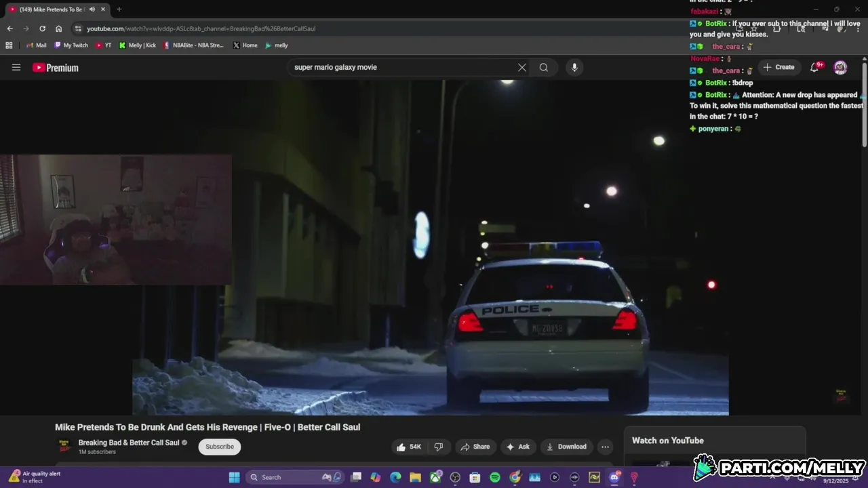The width and height of the screenshot is (868, 488).
Task: Open a new browser tab
Action: [119, 9]
